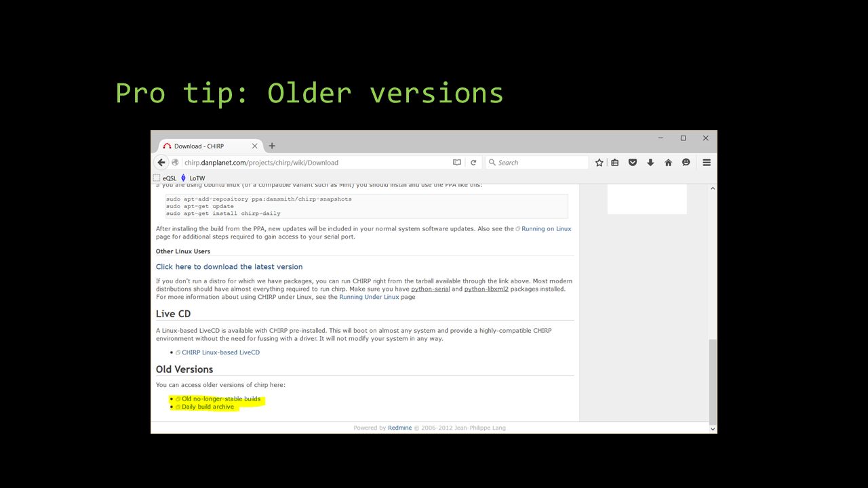This screenshot has width=868, height=488.
Task: Visit the Redmine footer link
Action: point(399,428)
